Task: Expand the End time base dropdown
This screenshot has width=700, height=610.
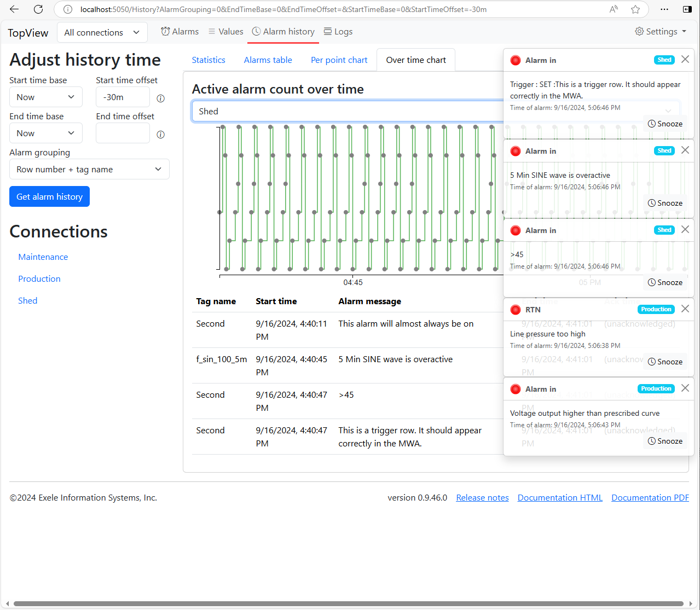Action: click(46, 133)
